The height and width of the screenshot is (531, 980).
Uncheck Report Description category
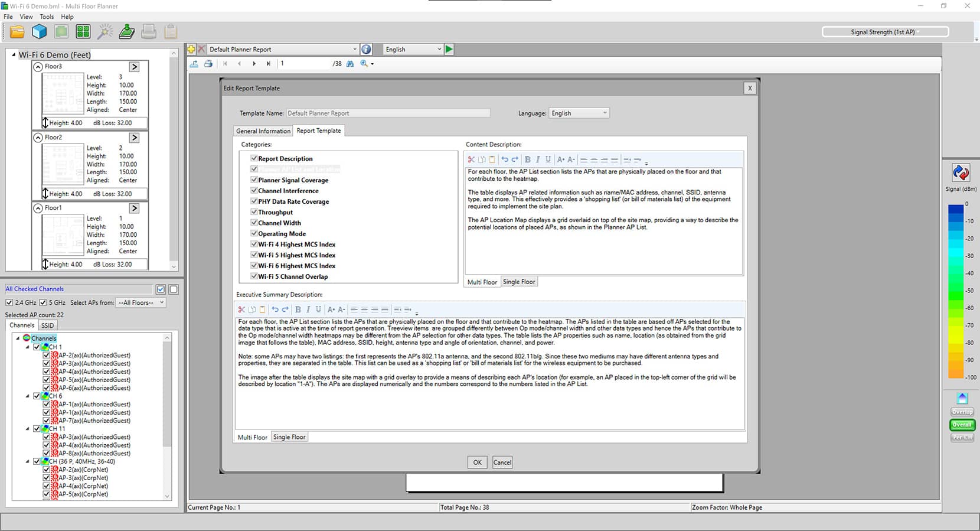[x=254, y=158]
